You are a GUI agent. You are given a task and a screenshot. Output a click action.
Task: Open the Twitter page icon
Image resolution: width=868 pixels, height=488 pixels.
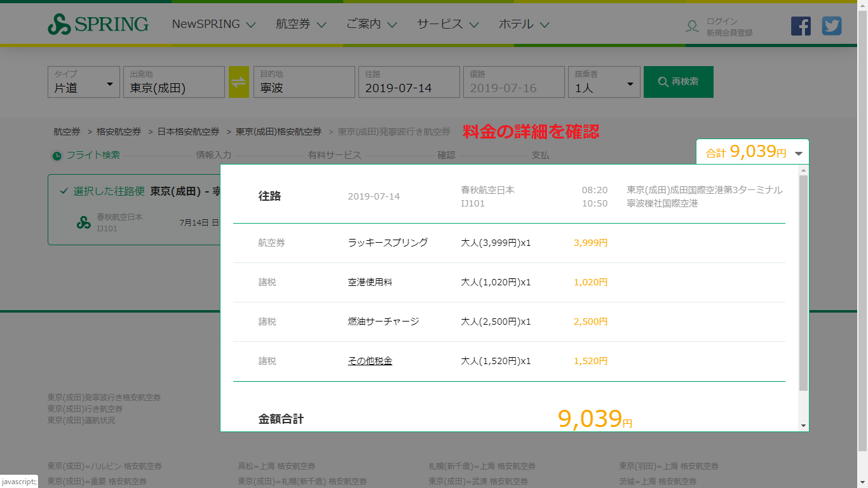pos(831,26)
